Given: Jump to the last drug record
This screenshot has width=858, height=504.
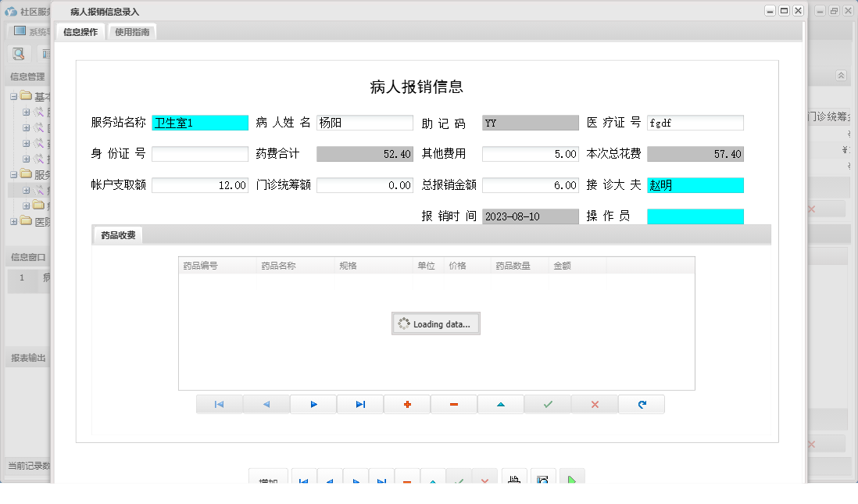Looking at the screenshot, I should 360,404.
